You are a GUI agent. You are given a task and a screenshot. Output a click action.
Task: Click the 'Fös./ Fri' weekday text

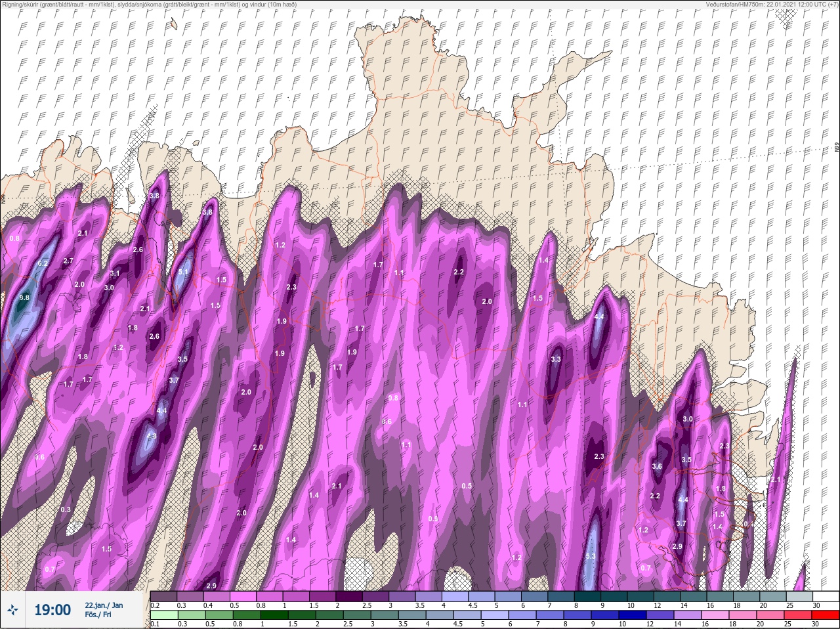coord(98,615)
